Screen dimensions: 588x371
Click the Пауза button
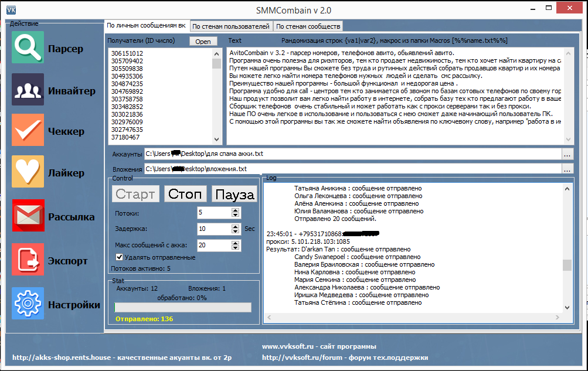tap(234, 194)
